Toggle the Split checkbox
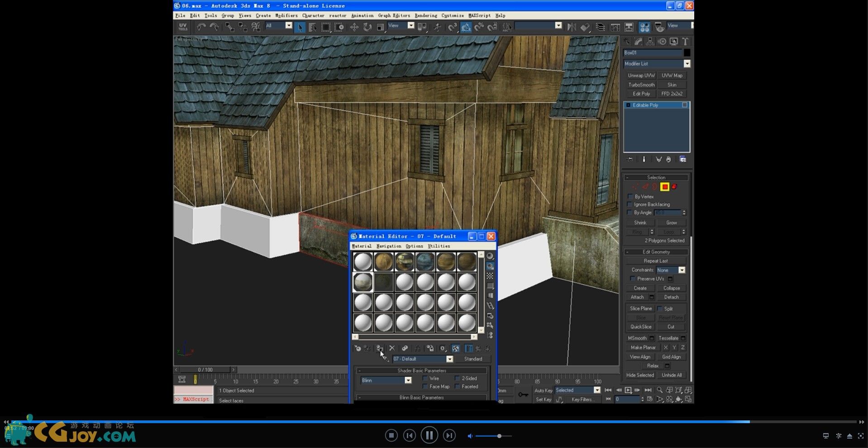The image size is (868, 448). pyautogui.click(x=660, y=308)
